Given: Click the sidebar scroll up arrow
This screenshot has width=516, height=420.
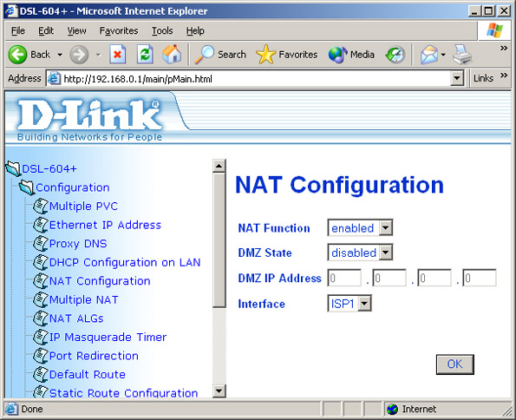Looking at the screenshot, I should point(219,166).
